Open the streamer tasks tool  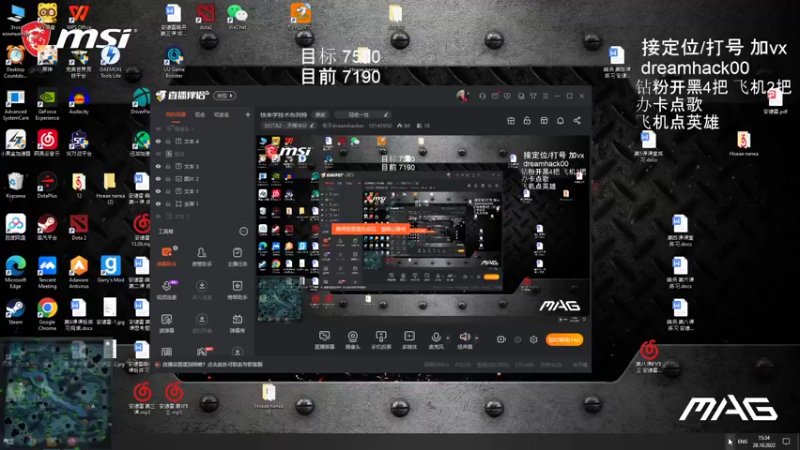[237, 257]
